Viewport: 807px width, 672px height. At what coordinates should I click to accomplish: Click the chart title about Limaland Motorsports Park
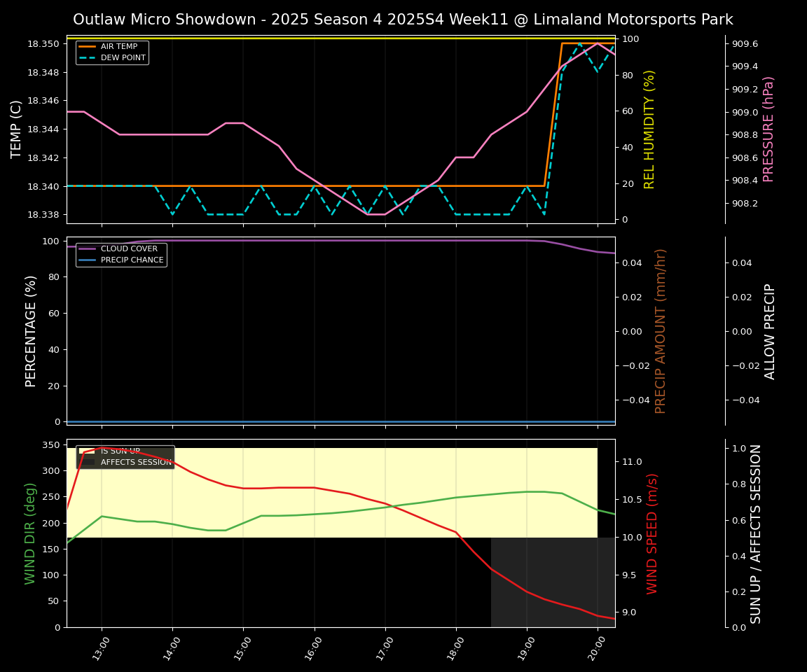pyautogui.click(x=403, y=20)
